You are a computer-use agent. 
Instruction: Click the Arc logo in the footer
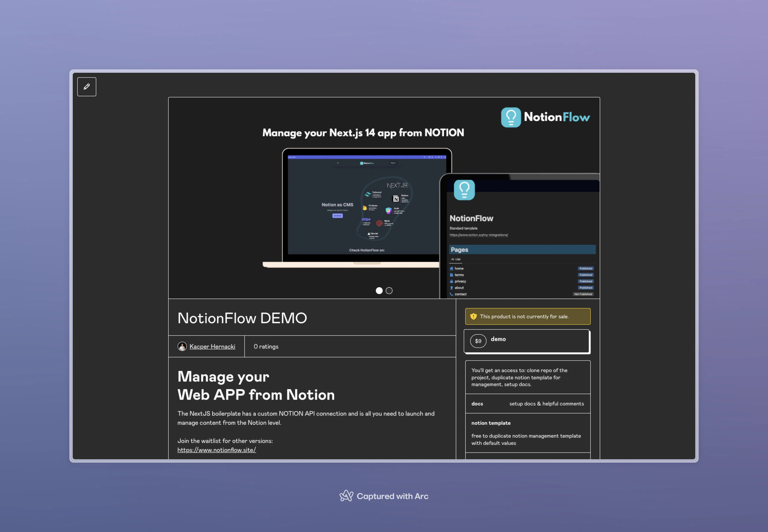[x=346, y=496]
